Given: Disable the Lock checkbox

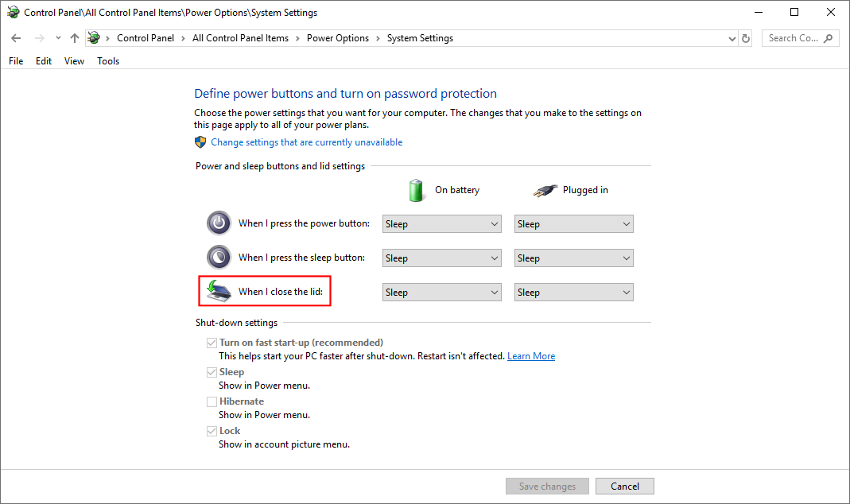Looking at the screenshot, I should [x=212, y=430].
